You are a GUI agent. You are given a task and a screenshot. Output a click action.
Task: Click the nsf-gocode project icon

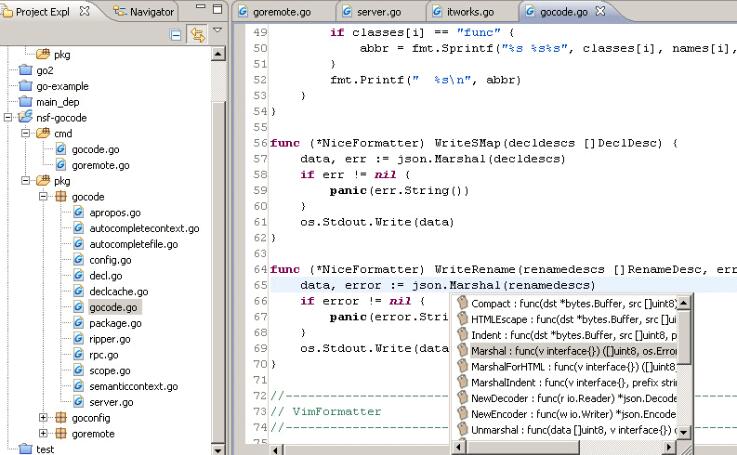click(25, 117)
